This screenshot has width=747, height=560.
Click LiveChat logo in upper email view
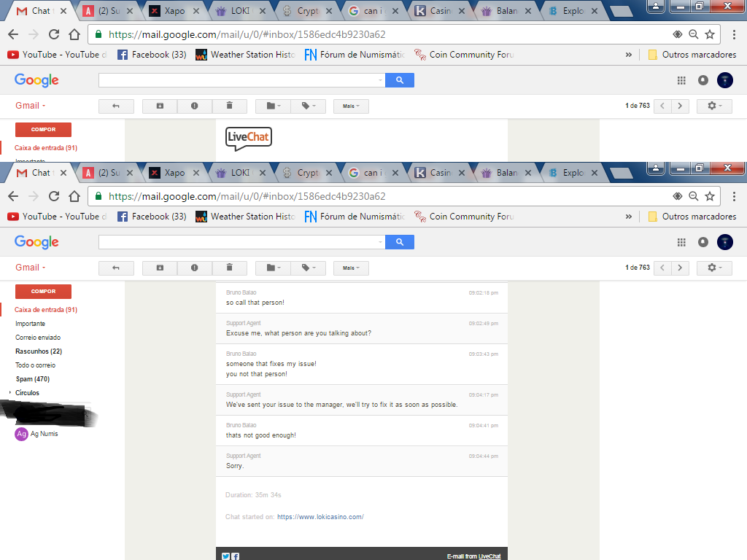(x=248, y=139)
